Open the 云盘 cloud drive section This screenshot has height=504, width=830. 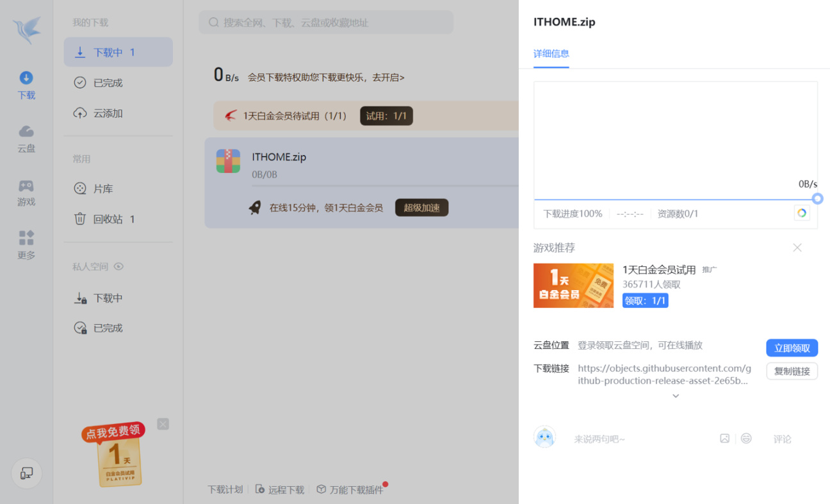tap(26, 139)
